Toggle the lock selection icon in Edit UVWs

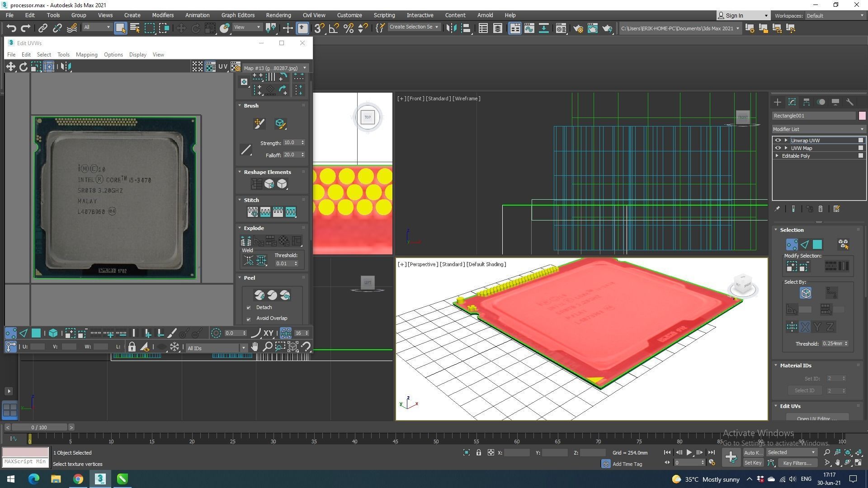point(132,347)
